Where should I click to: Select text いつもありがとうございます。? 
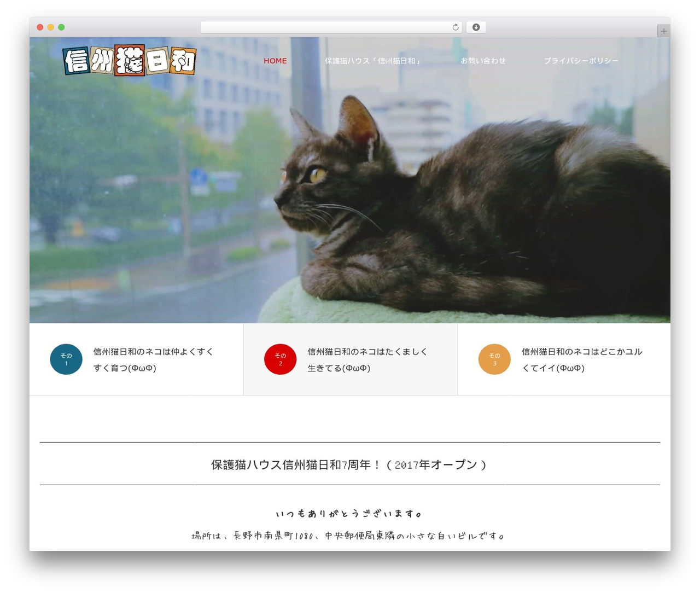tap(349, 514)
